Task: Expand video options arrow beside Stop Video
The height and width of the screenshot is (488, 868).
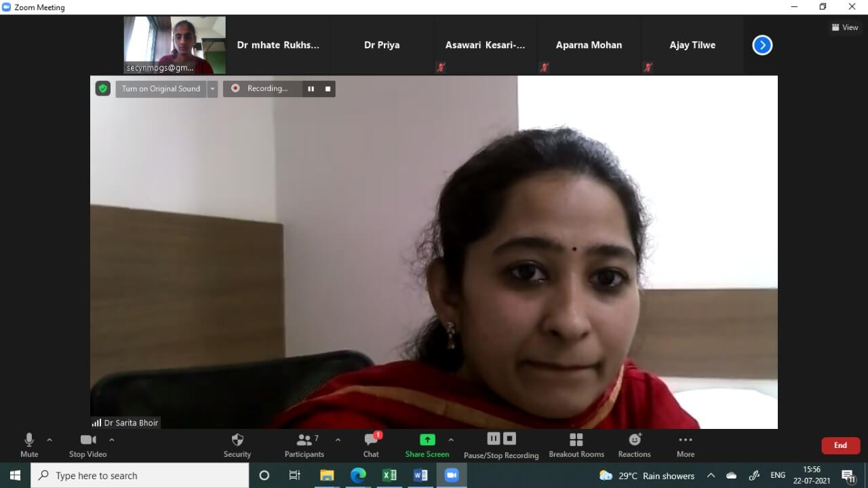Action: (112, 440)
